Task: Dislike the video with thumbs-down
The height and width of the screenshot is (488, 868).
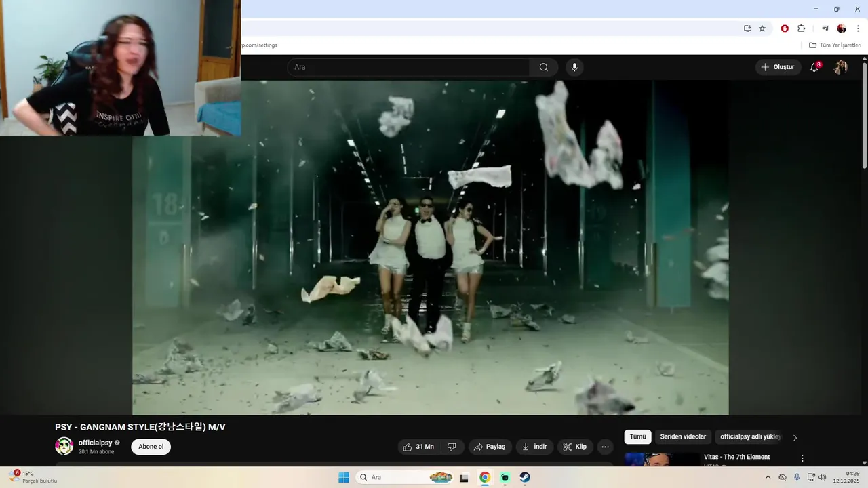Action: tap(452, 447)
